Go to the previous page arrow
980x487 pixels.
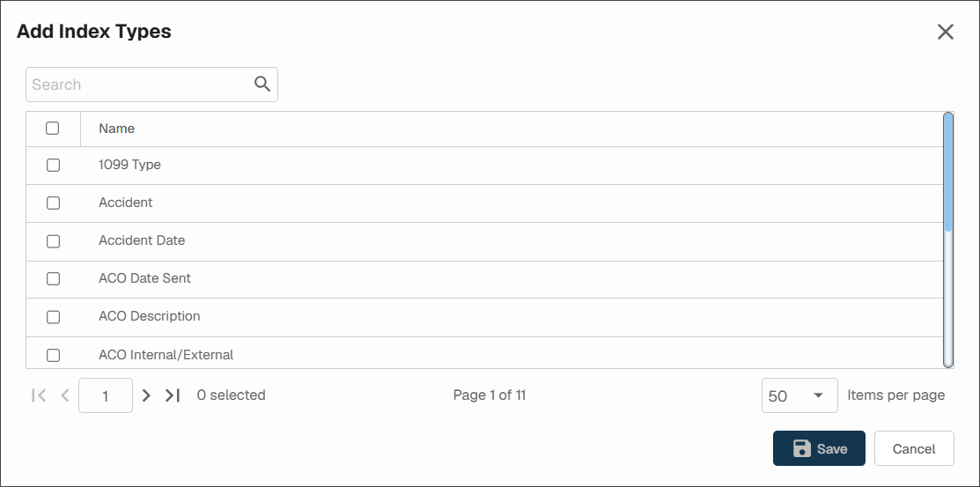point(64,395)
